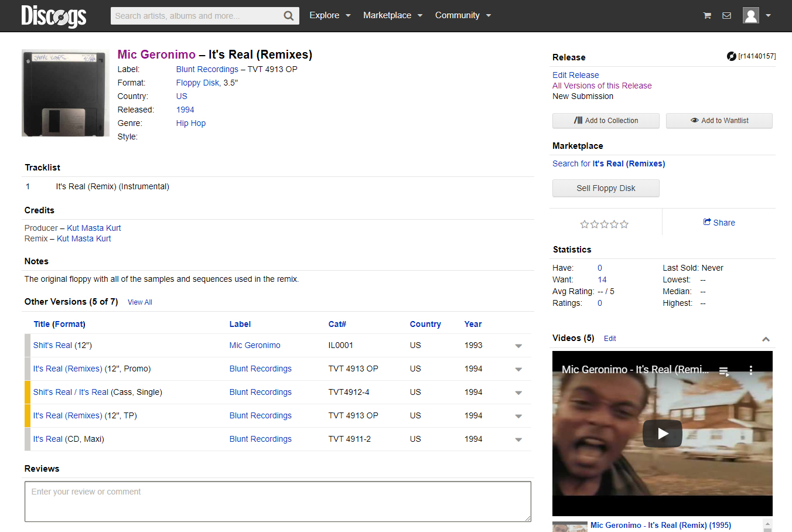This screenshot has width=792, height=532.
Task: Open the Explore menu
Action: (x=330, y=15)
